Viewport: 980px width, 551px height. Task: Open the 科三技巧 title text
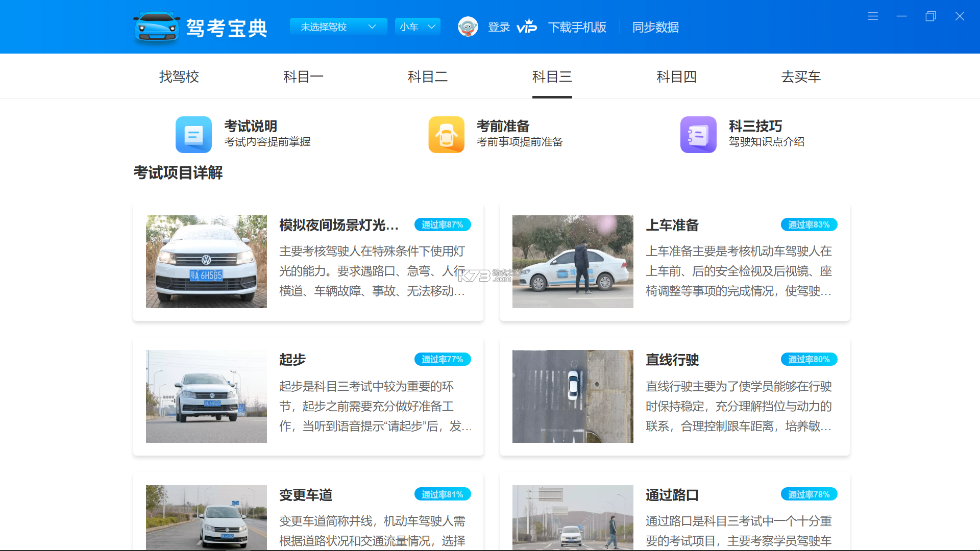click(755, 126)
